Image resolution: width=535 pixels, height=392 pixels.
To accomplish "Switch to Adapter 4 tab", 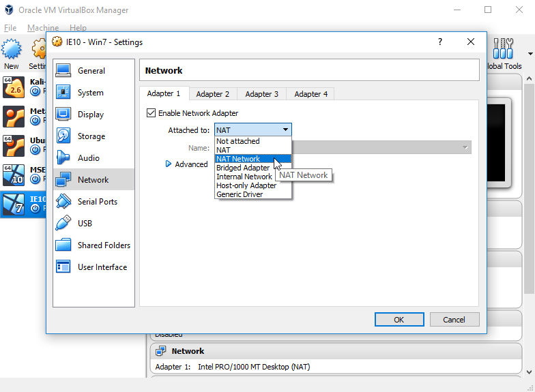I will [310, 94].
